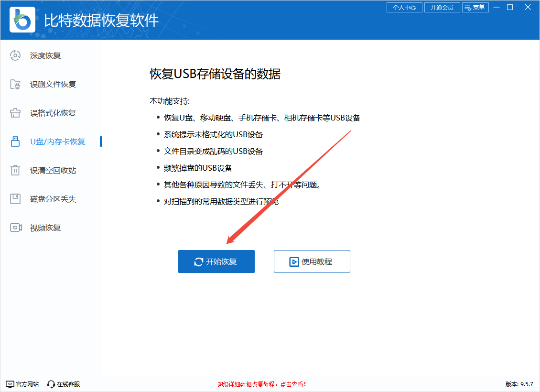Go to 磁盘分区丢失 option
This screenshot has height=392, width=540.
[x=53, y=199]
